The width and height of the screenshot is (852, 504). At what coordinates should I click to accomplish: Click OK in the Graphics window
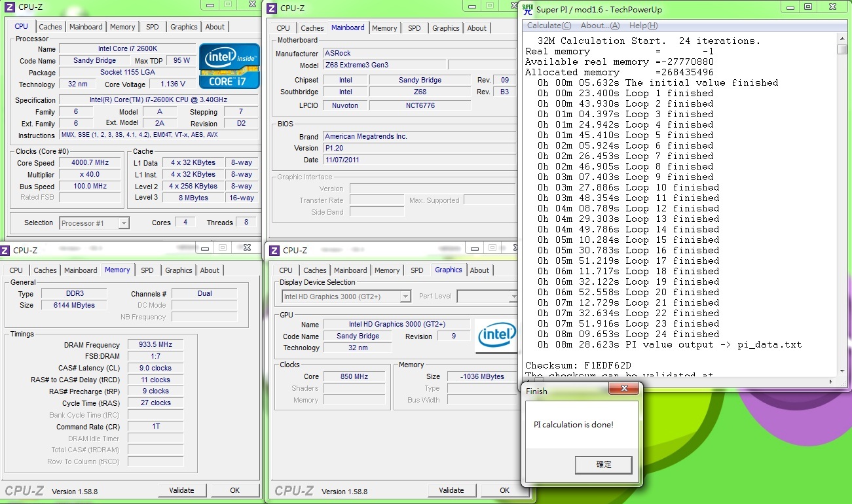(504, 490)
